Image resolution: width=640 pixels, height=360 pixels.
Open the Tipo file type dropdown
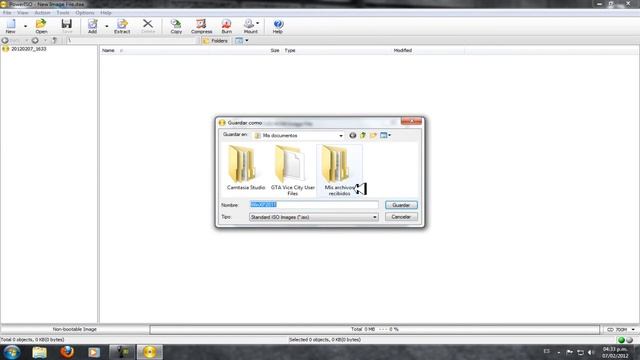pyautogui.click(x=313, y=217)
